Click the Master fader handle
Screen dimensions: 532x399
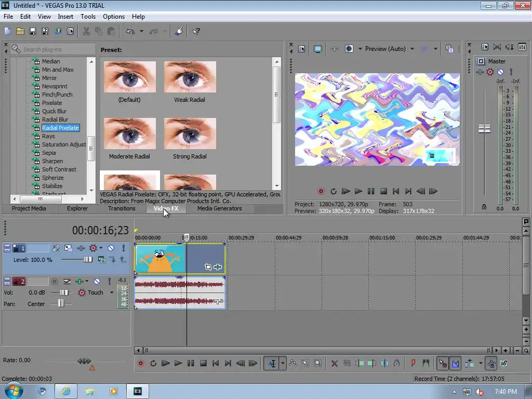[x=484, y=129]
